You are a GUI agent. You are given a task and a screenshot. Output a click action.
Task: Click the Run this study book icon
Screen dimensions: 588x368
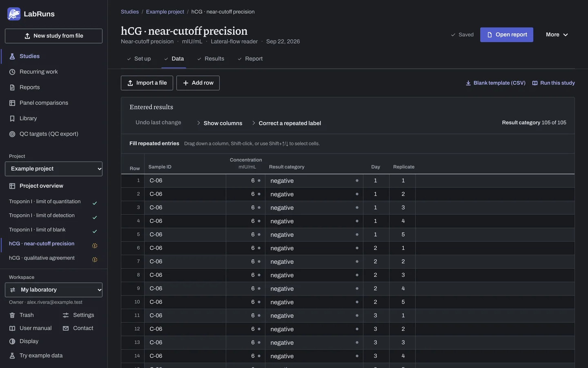535,83
